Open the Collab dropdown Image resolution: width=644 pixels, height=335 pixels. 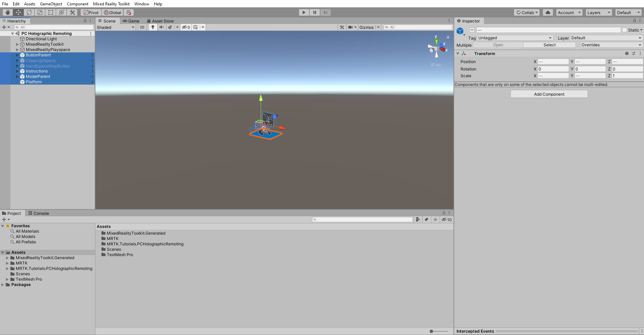coord(527,12)
